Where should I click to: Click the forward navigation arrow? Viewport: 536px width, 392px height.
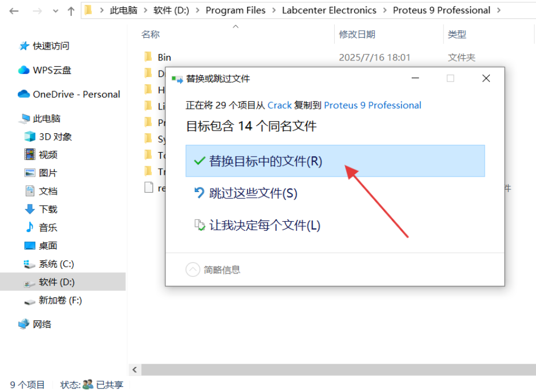click(x=37, y=11)
